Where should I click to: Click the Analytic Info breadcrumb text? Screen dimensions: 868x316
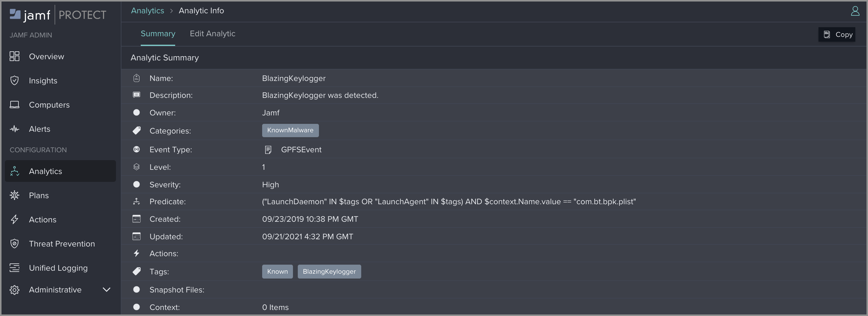click(201, 11)
